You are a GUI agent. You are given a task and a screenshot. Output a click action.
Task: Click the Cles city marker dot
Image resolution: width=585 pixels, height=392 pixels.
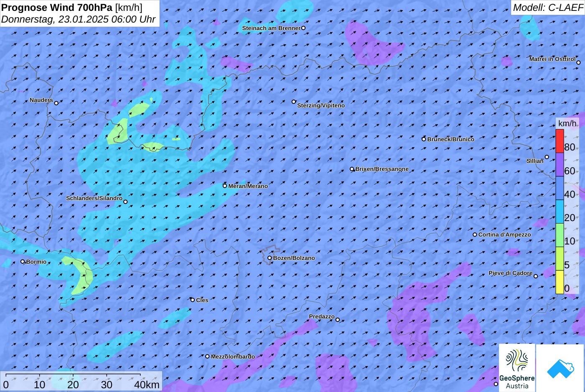tap(193, 300)
